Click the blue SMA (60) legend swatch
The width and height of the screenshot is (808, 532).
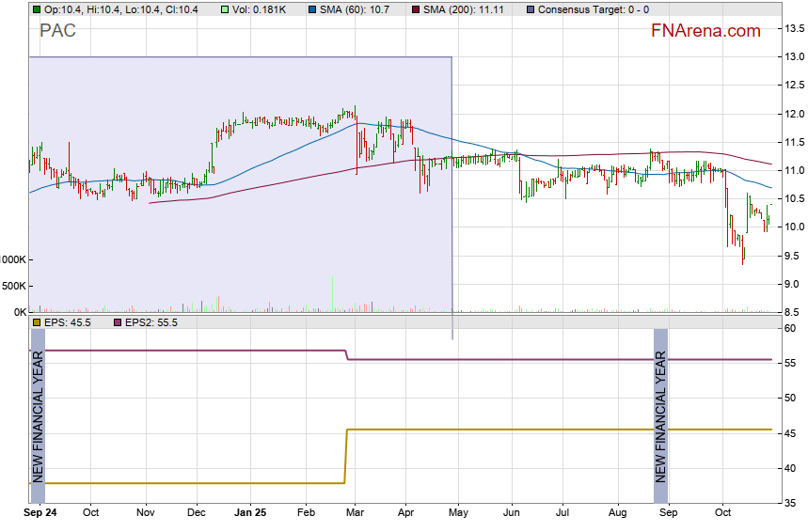313,9
